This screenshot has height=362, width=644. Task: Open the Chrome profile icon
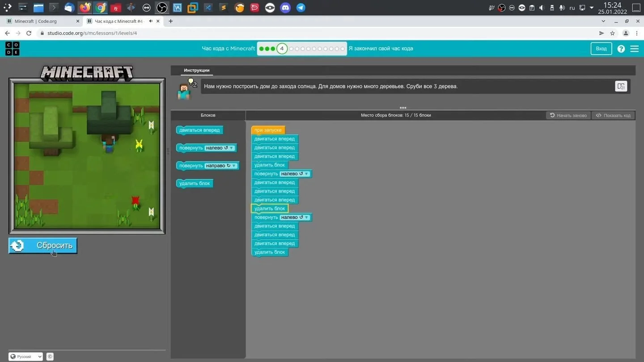tap(626, 33)
